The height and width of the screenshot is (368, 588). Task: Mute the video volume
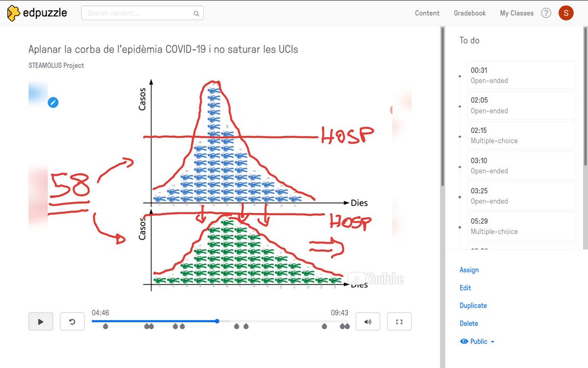(x=367, y=322)
